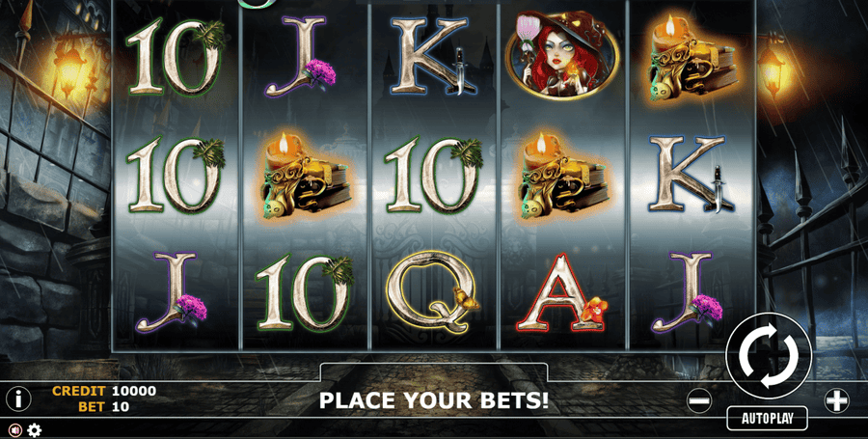Select the Queen symbol with butterfly

click(x=433, y=291)
